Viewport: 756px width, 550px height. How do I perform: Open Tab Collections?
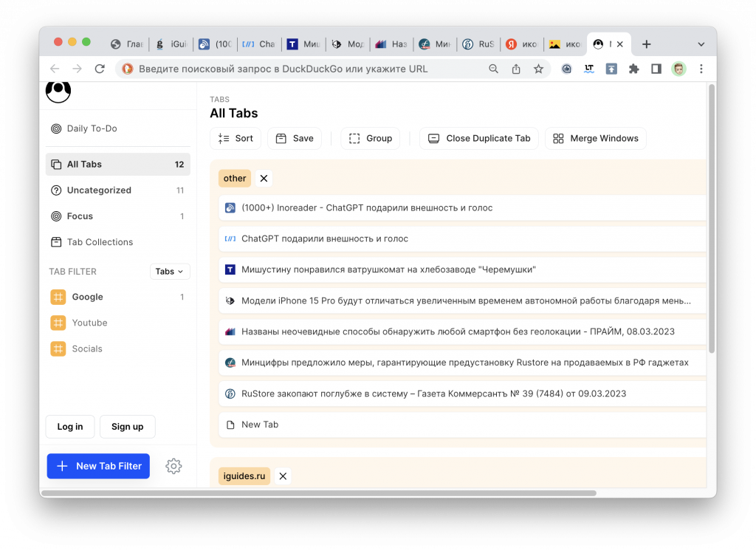118,242
